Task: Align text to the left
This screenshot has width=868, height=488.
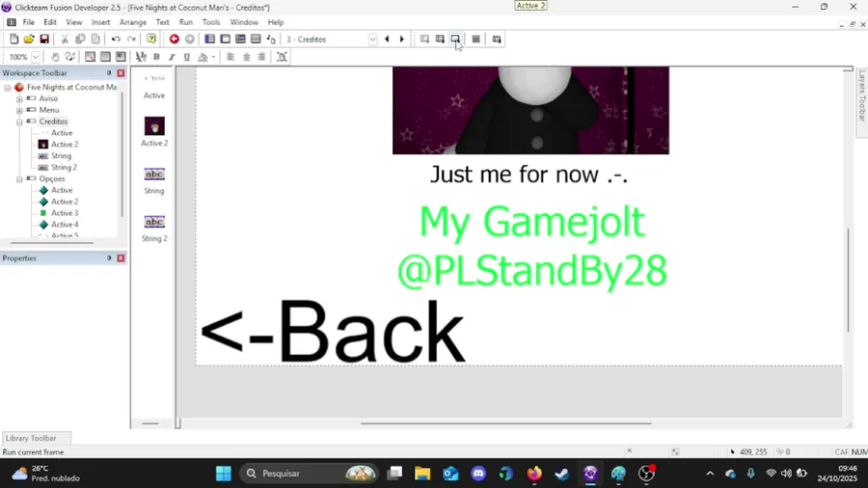Action: [x=231, y=57]
